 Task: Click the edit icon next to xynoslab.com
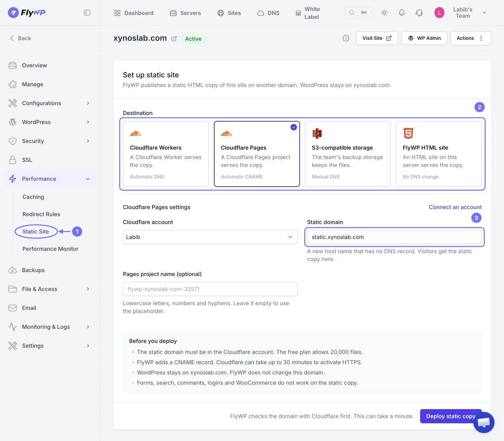[174, 39]
